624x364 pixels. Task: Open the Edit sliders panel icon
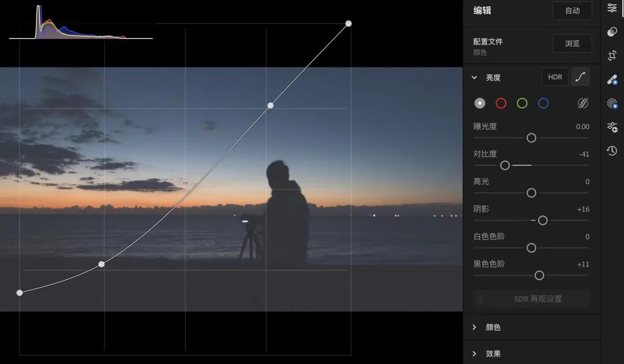pos(612,8)
